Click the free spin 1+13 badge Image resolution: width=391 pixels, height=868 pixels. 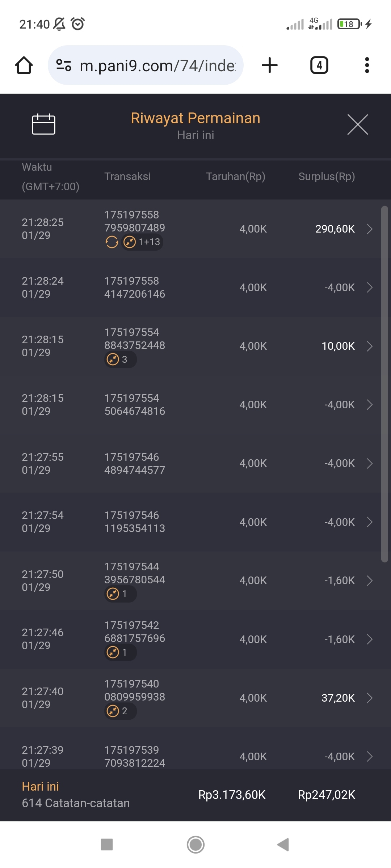[x=142, y=242]
